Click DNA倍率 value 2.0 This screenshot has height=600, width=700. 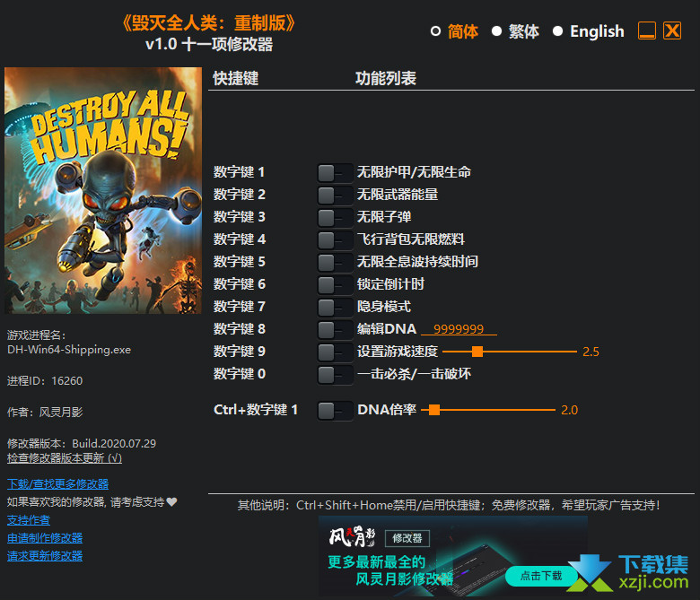click(569, 411)
